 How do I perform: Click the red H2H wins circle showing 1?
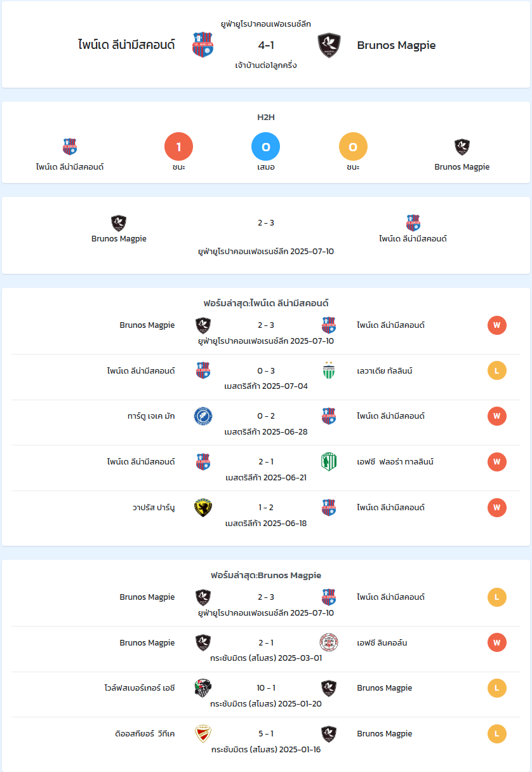pyautogui.click(x=178, y=147)
